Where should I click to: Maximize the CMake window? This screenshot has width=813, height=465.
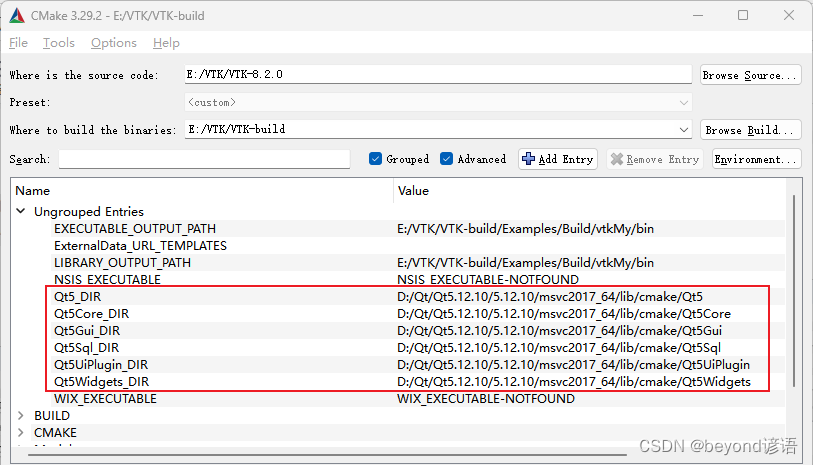point(743,16)
